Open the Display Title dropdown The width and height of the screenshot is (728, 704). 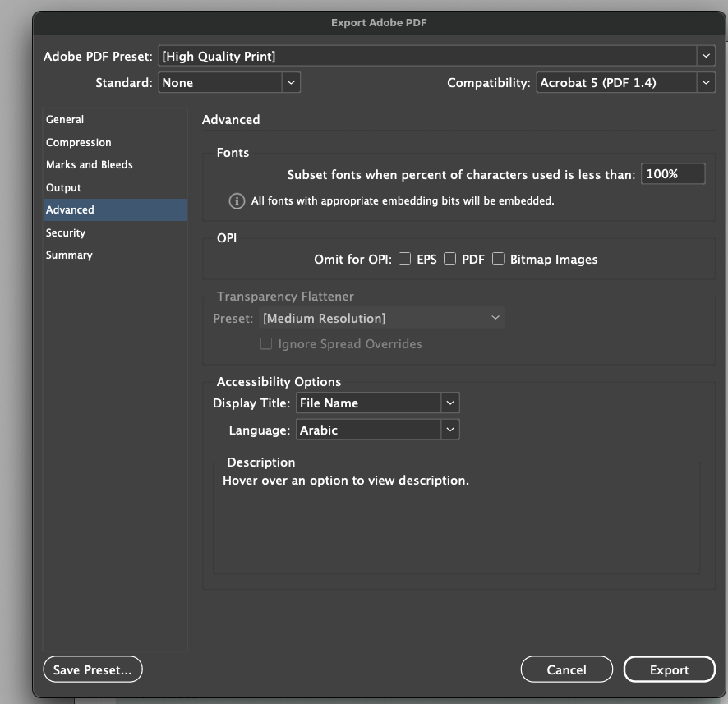pyautogui.click(x=450, y=403)
